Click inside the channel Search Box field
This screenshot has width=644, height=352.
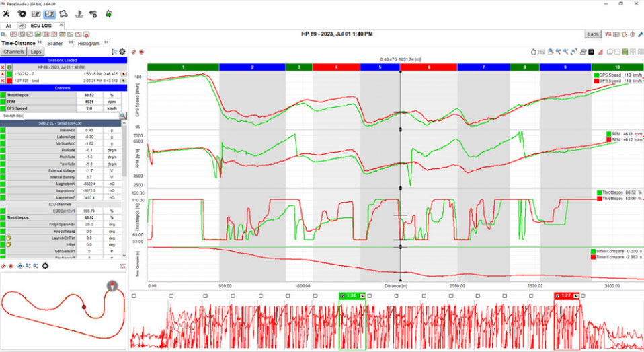[71, 116]
